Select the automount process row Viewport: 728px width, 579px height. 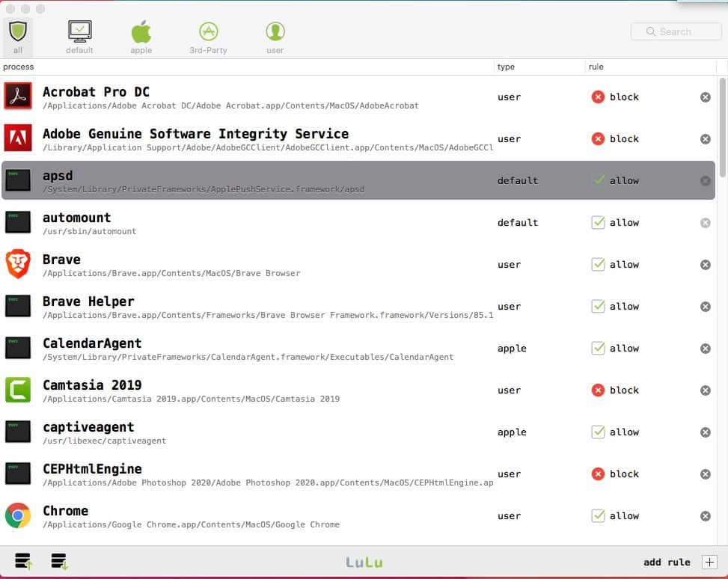tap(358, 223)
